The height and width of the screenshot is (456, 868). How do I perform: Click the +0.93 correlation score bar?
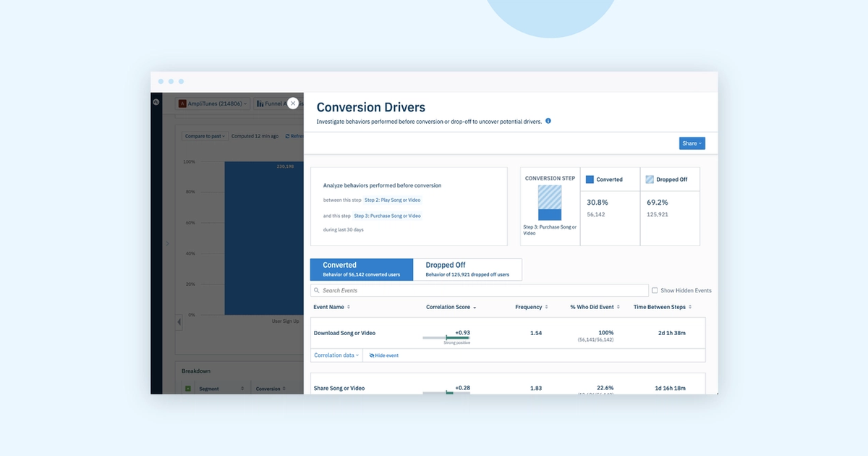point(446,337)
